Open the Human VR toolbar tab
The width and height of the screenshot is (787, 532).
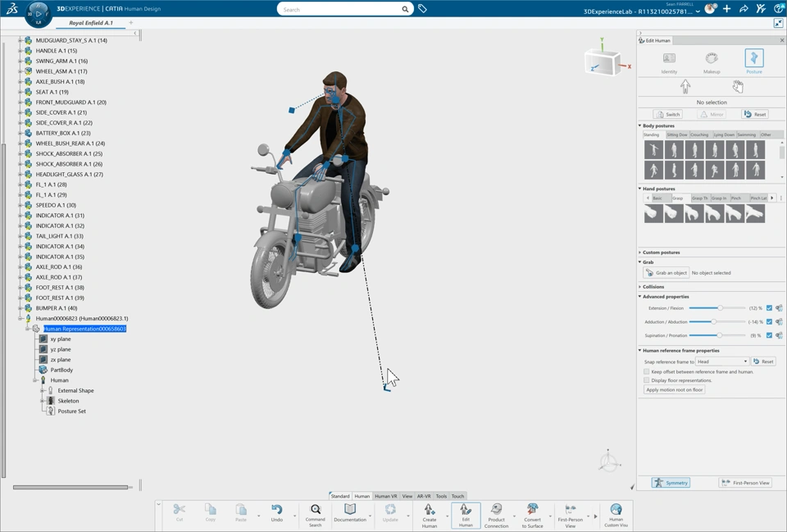click(x=385, y=496)
